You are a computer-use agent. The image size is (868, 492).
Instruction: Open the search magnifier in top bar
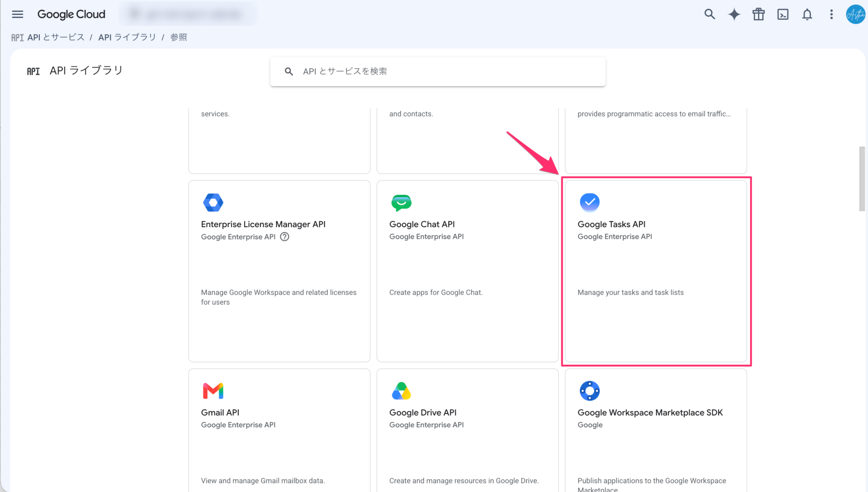click(709, 14)
